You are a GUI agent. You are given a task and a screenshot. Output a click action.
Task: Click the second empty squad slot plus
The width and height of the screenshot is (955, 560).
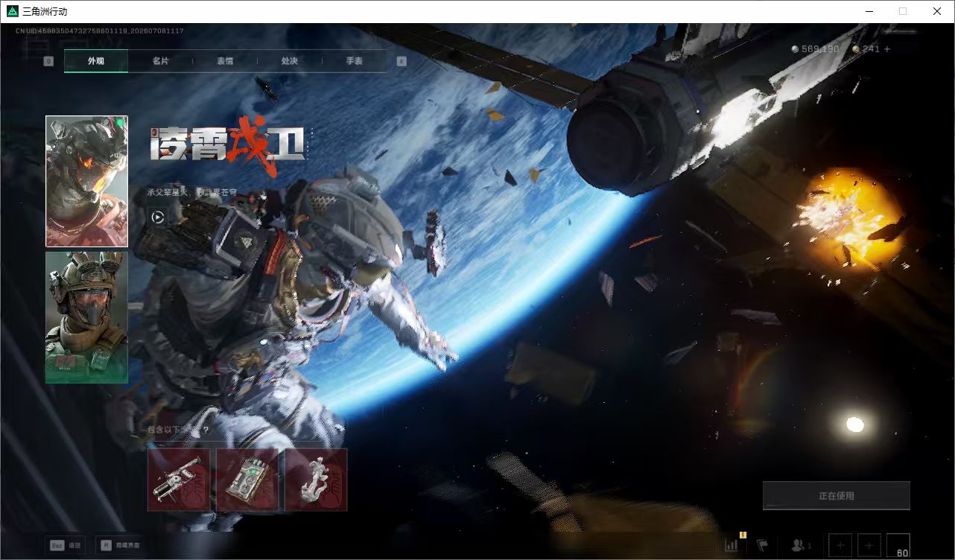pos(869,545)
